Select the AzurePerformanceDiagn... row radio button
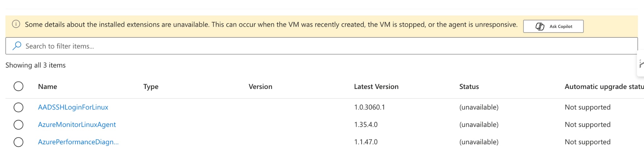 pyautogui.click(x=19, y=142)
